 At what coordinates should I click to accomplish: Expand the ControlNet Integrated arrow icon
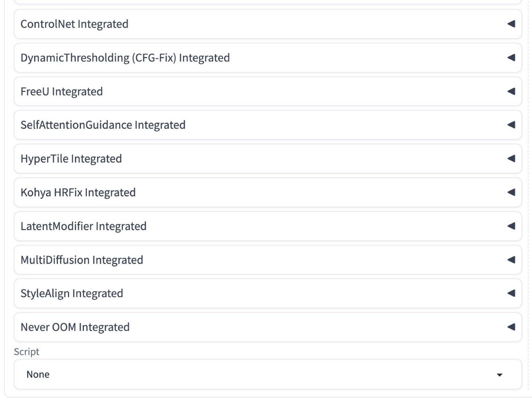click(x=511, y=24)
